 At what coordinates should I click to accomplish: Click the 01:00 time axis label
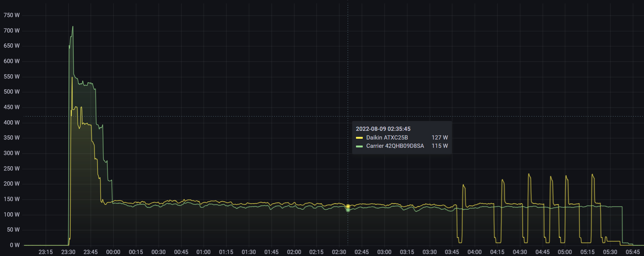point(203,252)
